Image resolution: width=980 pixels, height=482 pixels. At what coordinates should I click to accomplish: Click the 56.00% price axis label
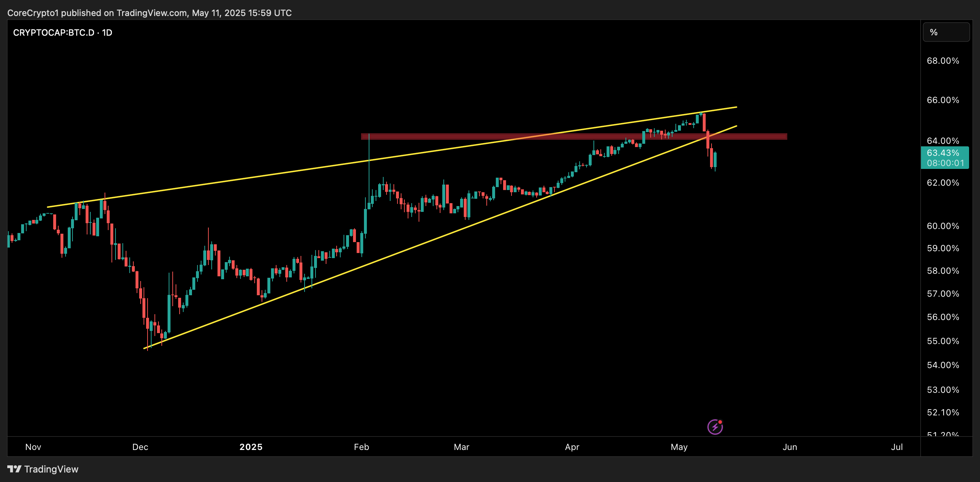click(x=943, y=317)
